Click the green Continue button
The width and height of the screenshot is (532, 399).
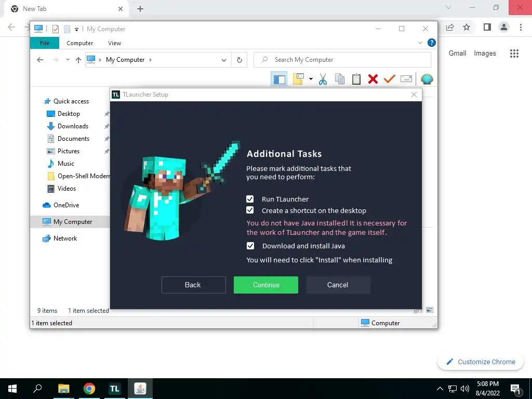(x=266, y=285)
